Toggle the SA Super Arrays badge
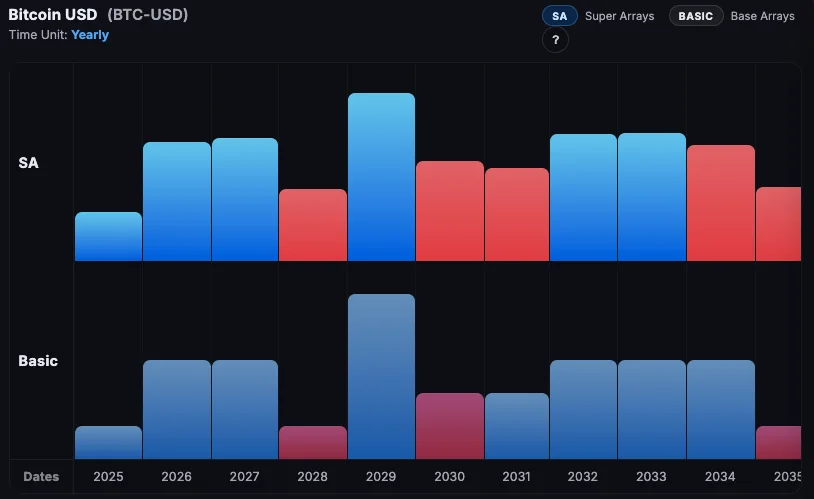Image resolution: width=814 pixels, height=499 pixels. pos(559,16)
